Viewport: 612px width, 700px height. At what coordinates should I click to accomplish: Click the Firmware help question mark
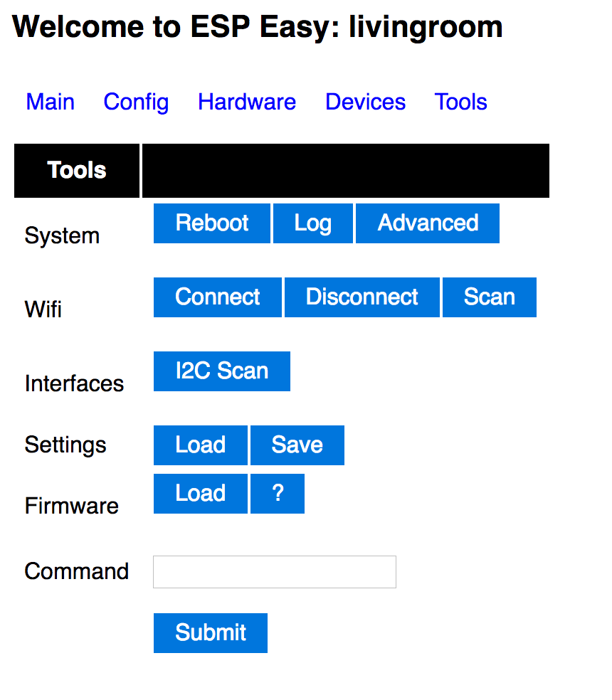click(x=277, y=493)
